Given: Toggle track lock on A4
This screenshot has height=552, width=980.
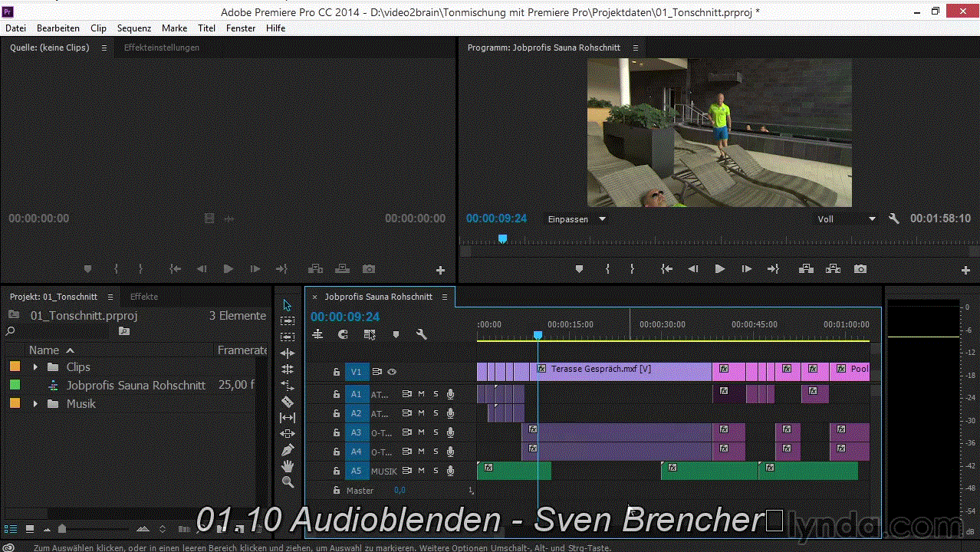Looking at the screenshot, I should 336,452.
